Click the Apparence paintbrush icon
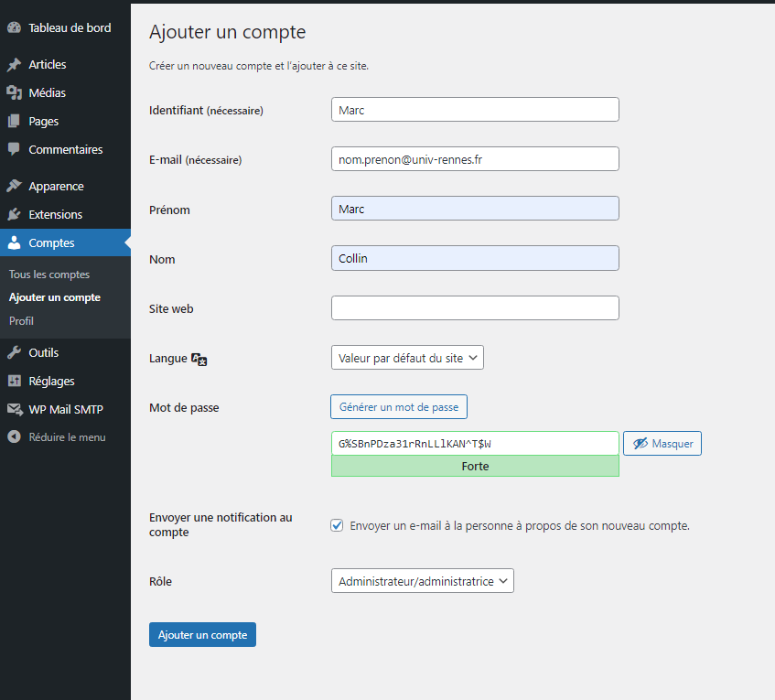The image size is (775, 700). pyautogui.click(x=14, y=187)
